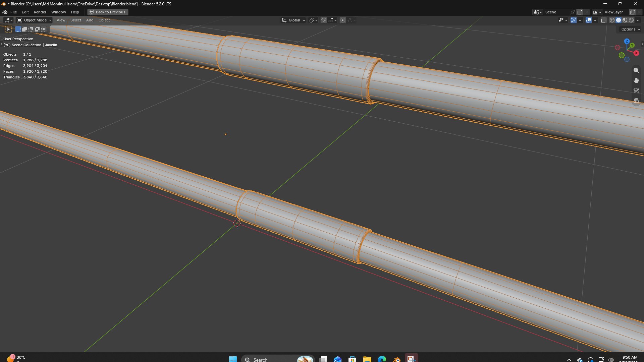This screenshot has height=362, width=644.
Task: Open the snapping options dropdown
Action: [333, 20]
